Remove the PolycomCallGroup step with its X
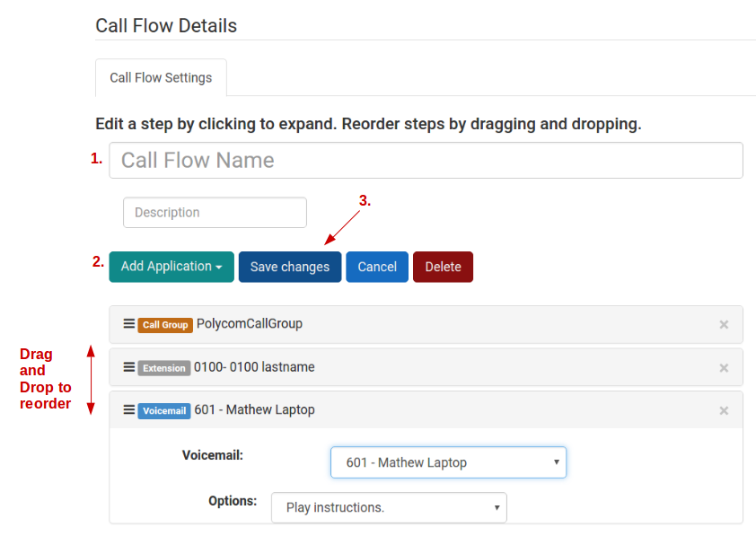 [724, 325]
